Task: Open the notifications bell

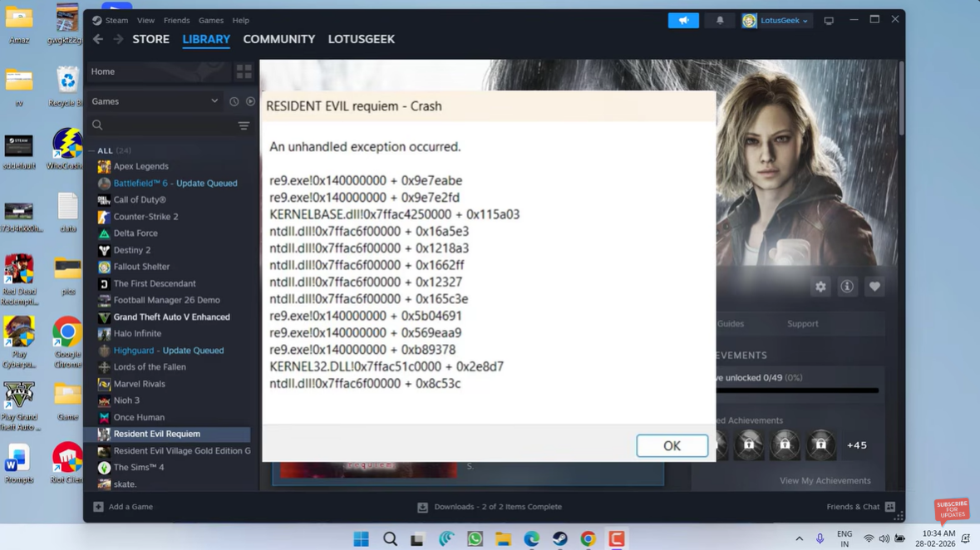Action: click(720, 21)
